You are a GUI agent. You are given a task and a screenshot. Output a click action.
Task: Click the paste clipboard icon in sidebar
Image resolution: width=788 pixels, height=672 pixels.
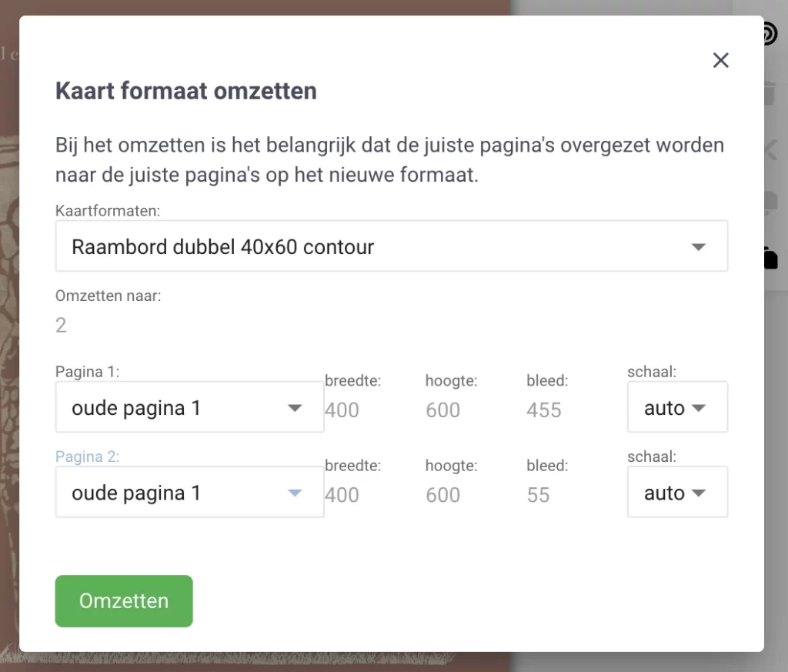tap(770, 257)
